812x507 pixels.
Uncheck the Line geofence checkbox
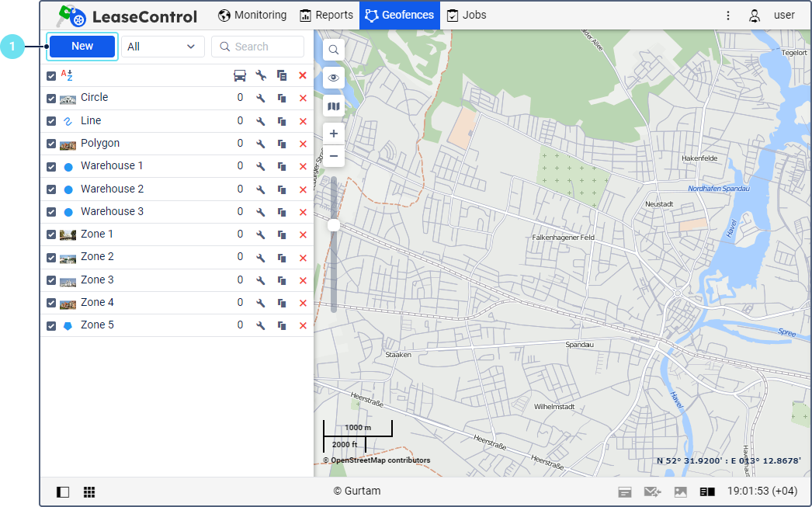tap(50, 121)
